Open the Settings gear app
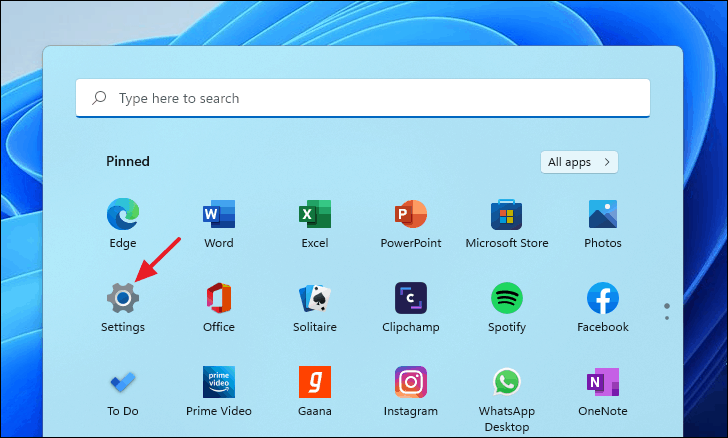This screenshot has height=438, width=728. 123,298
